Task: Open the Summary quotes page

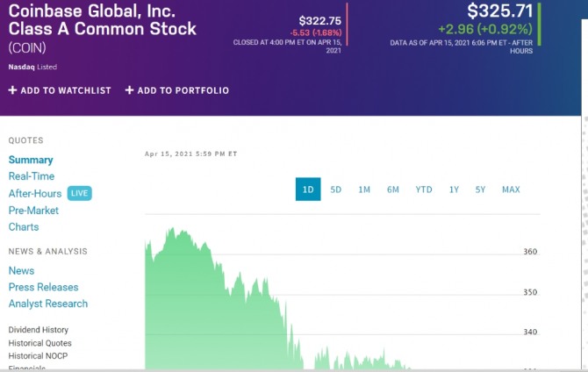Action: (31, 160)
